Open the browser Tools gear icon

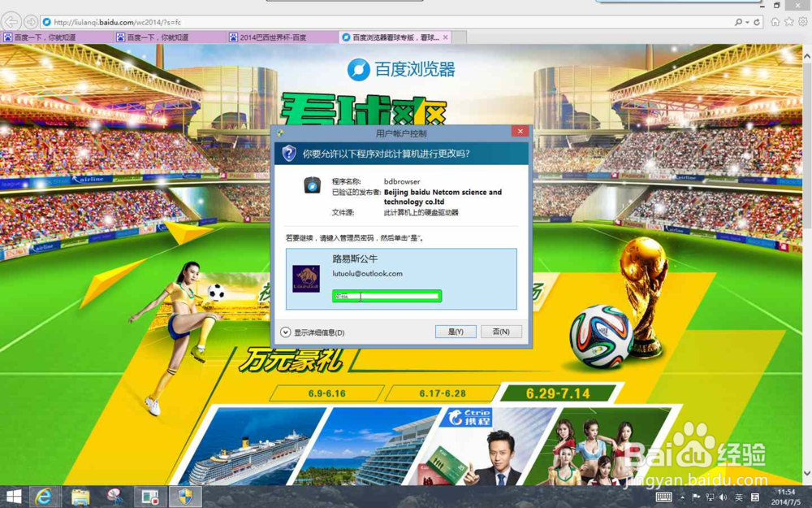coord(803,22)
